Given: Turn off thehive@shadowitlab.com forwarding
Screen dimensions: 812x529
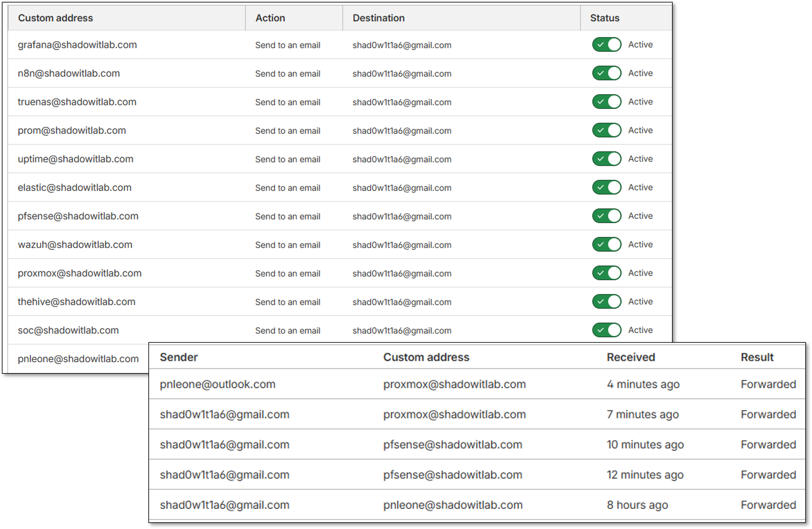Looking at the screenshot, I should point(606,302).
